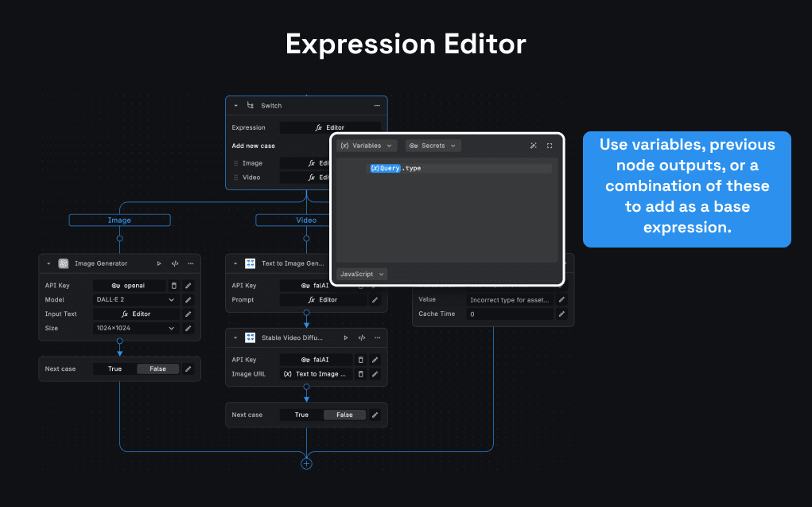Open the DALL·E 2 model dropdown
Screen dimensions: 812x507
(x=134, y=299)
